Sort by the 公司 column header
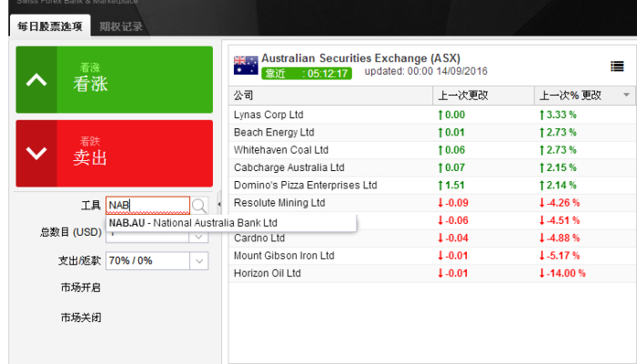The height and width of the screenshot is (364, 637). 330,96
